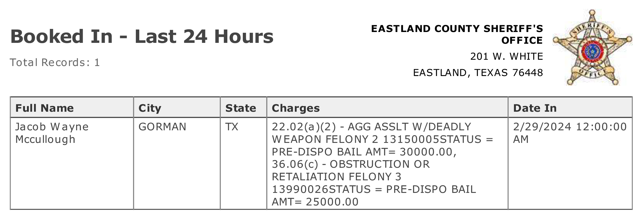Click the Eastland County Sheriff's badge logo
644x218 pixels.
592,47
